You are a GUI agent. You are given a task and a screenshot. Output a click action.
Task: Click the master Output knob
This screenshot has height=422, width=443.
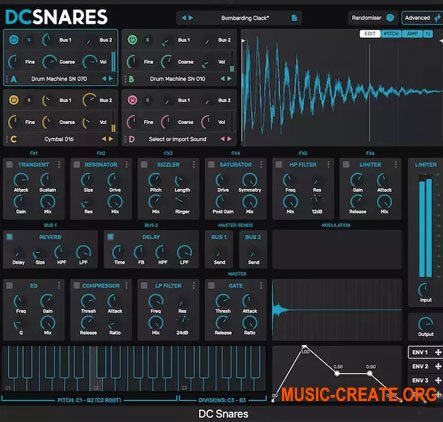tap(425, 323)
